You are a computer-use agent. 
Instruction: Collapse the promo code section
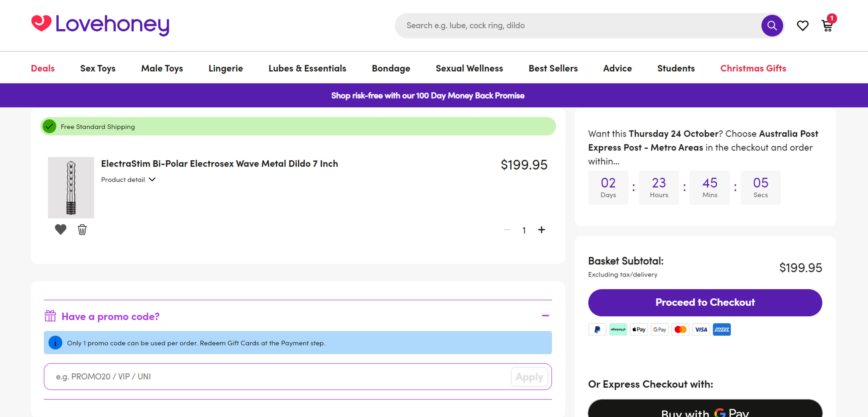tap(545, 316)
